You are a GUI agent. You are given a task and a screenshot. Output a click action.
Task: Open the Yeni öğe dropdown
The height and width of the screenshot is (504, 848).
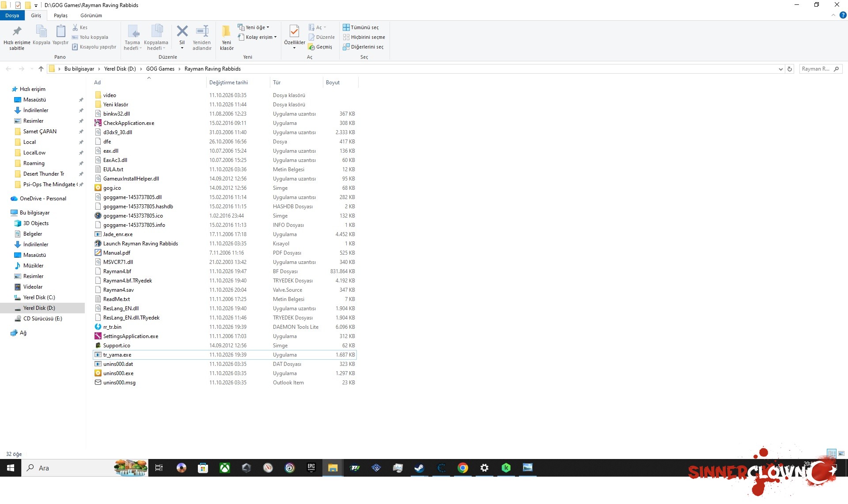254,27
